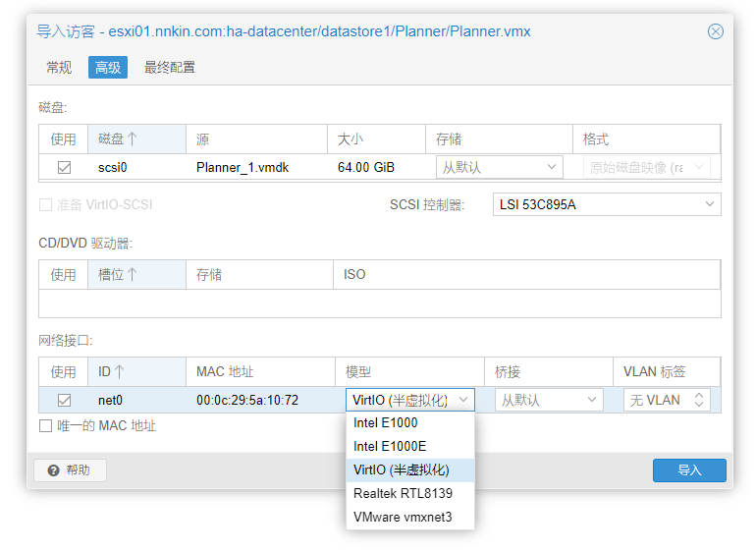Toggle the net0 use checkbox
The width and height of the screenshot is (756, 552).
(64, 400)
